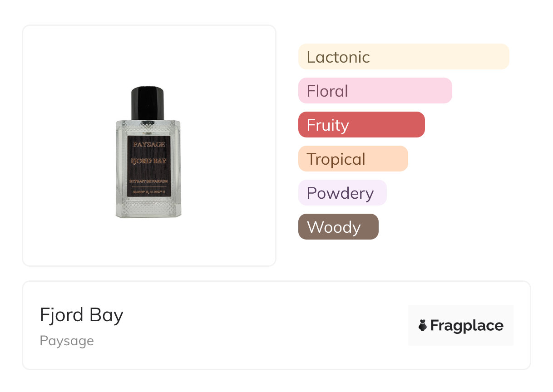Viewport: 553px width, 392px height.
Task: Select the Lactonic accord bar
Action: pos(403,57)
